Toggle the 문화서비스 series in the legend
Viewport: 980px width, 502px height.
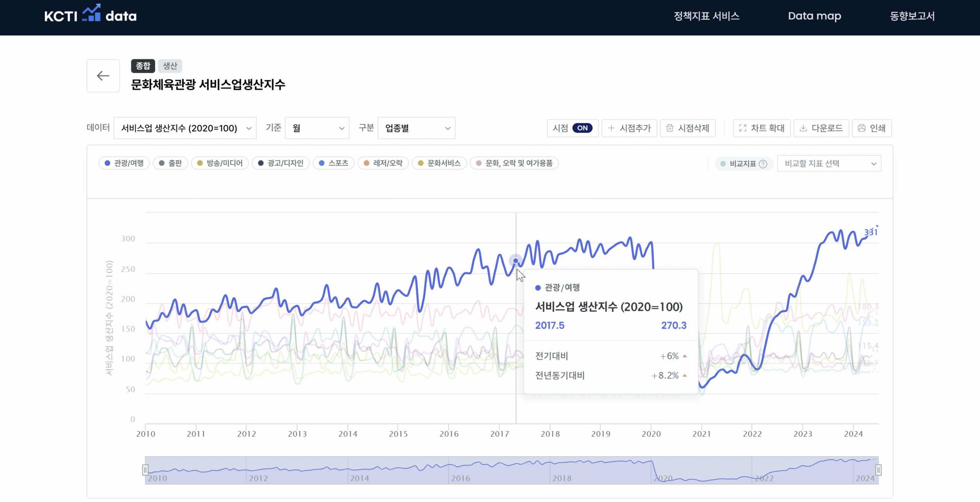coord(439,163)
